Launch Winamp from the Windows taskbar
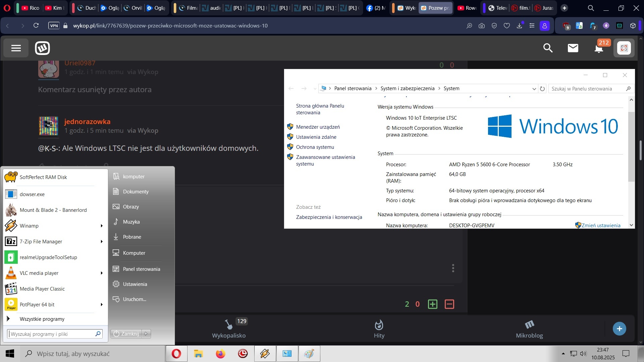This screenshot has height=362, width=644. [265, 354]
